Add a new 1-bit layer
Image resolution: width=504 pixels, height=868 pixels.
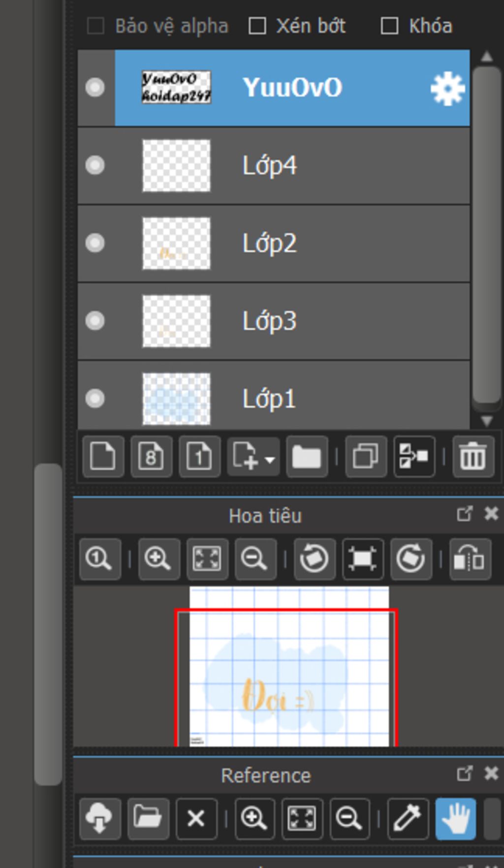[x=199, y=457]
